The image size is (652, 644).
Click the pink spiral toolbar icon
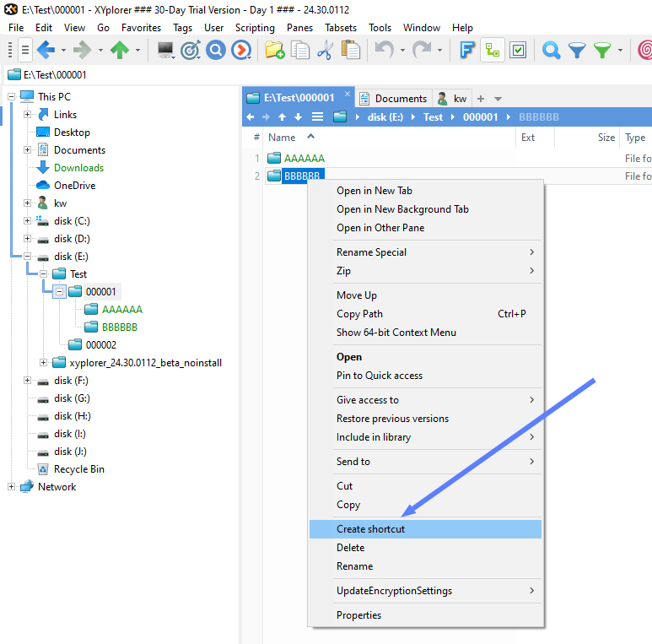[645, 50]
